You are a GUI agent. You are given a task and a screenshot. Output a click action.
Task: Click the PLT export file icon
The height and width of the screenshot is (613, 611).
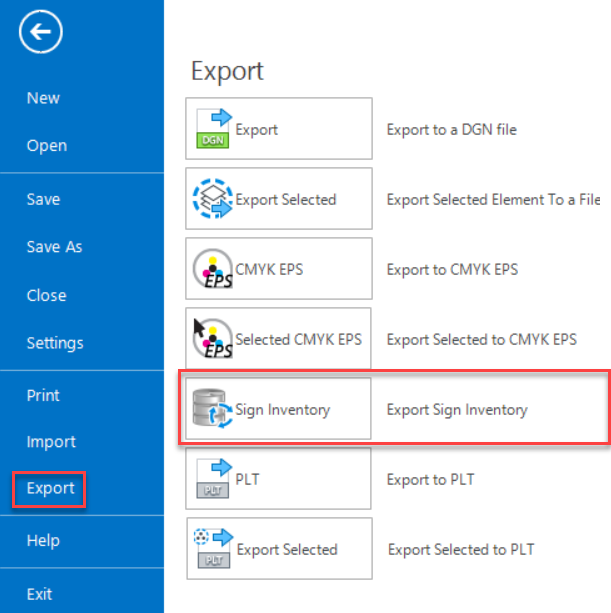pyautogui.click(x=213, y=479)
